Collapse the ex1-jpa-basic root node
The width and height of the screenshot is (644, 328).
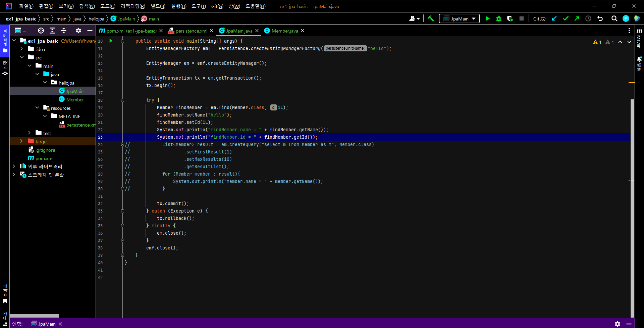(14, 41)
